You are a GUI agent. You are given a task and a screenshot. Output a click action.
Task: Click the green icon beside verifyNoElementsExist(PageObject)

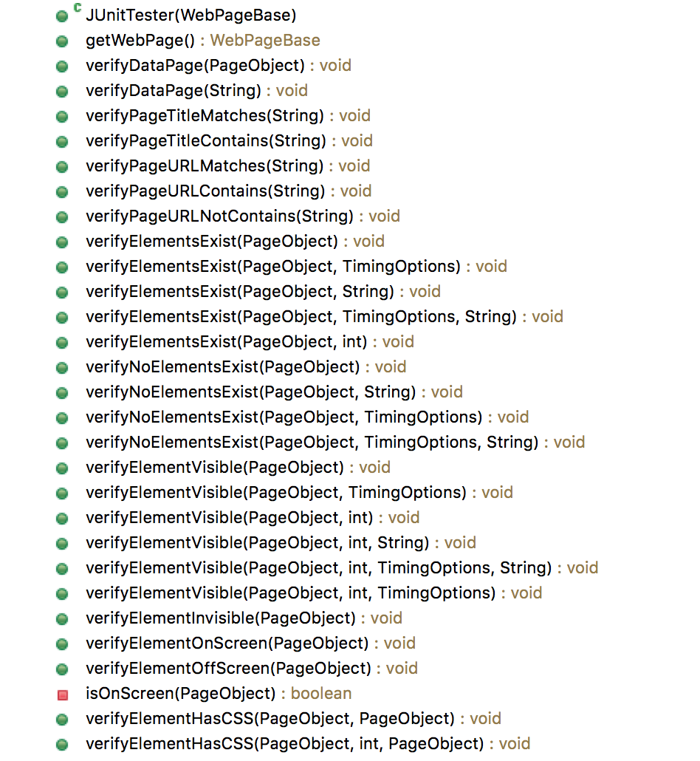[62, 369]
